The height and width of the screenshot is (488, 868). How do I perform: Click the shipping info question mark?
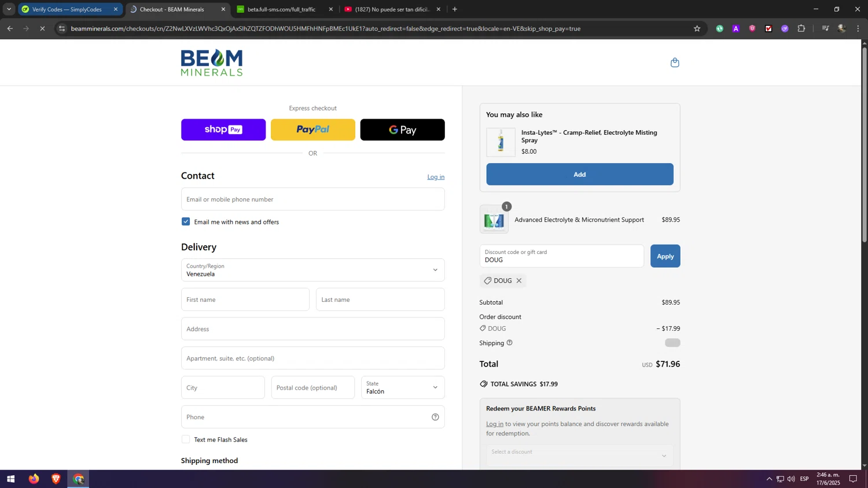(x=510, y=343)
